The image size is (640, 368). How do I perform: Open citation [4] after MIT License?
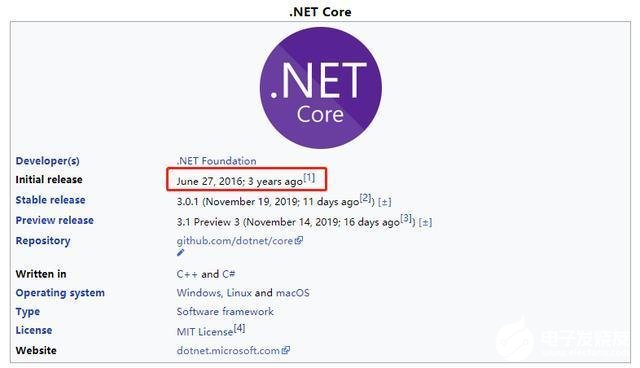pos(239,328)
